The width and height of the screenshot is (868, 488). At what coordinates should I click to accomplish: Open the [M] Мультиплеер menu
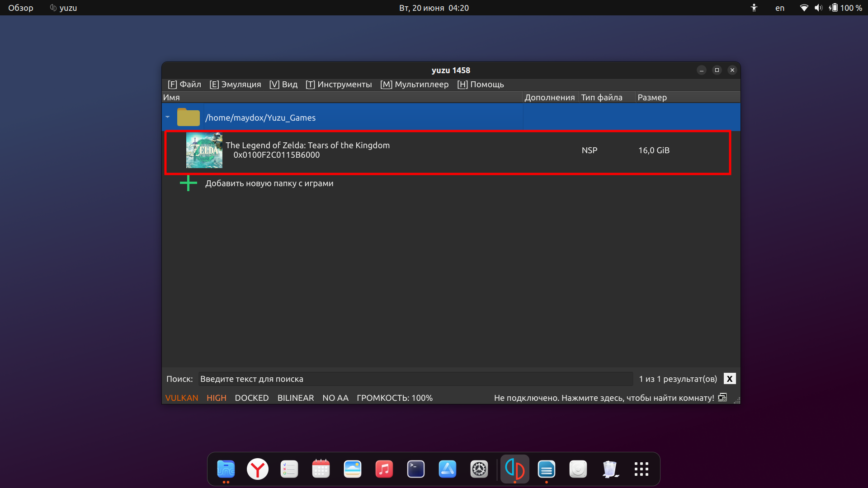[x=414, y=84]
